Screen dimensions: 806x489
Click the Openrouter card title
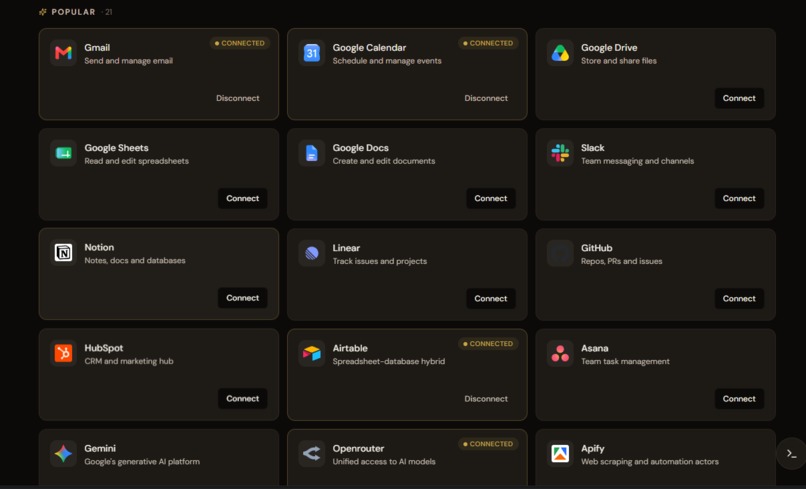(x=358, y=448)
